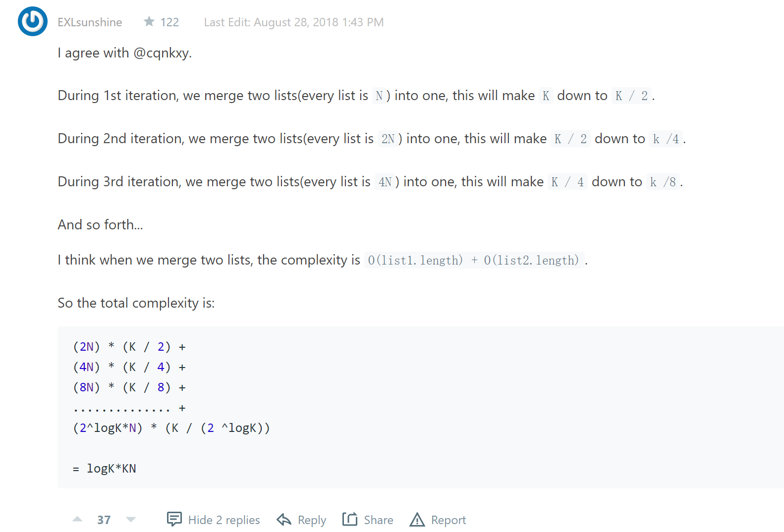Click the @cqnkxy mention

(161, 53)
